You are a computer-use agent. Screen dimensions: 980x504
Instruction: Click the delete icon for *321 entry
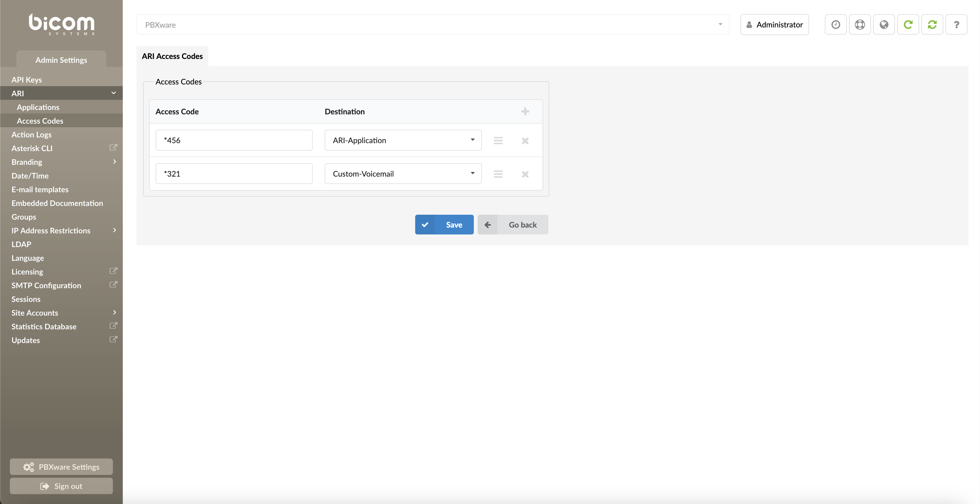tap(525, 174)
